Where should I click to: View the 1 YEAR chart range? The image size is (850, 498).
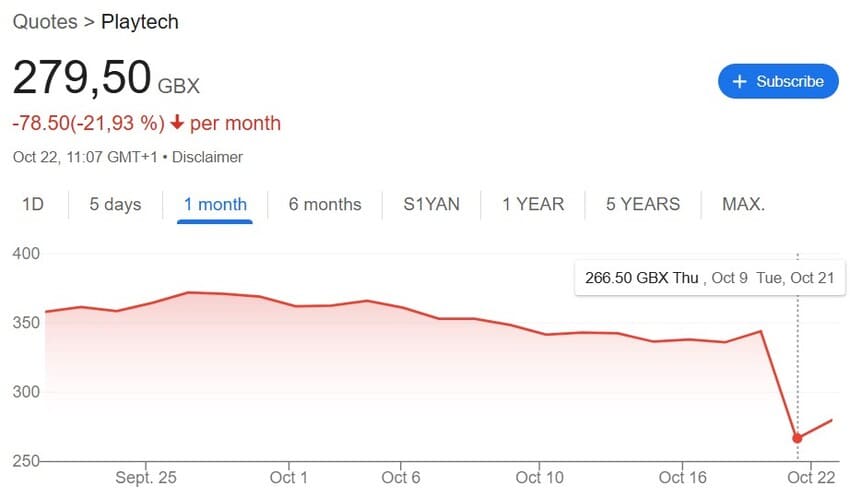(533, 204)
